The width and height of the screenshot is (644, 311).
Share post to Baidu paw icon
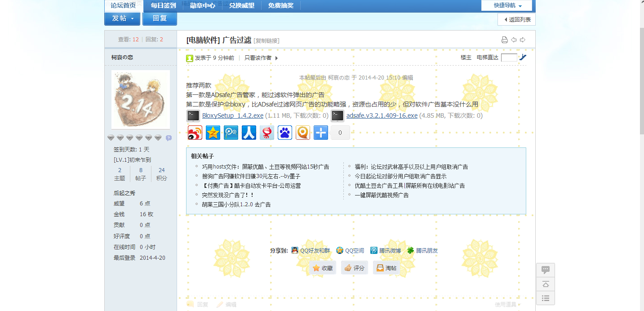tap(285, 133)
